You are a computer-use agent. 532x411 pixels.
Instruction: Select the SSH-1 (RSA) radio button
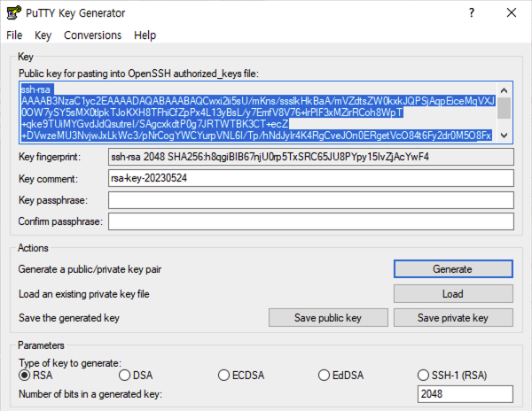(424, 376)
